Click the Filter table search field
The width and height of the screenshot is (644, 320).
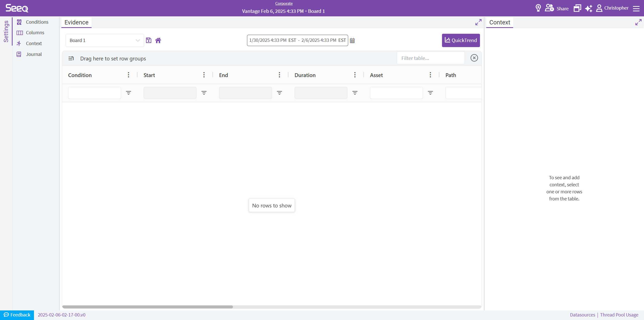click(430, 58)
